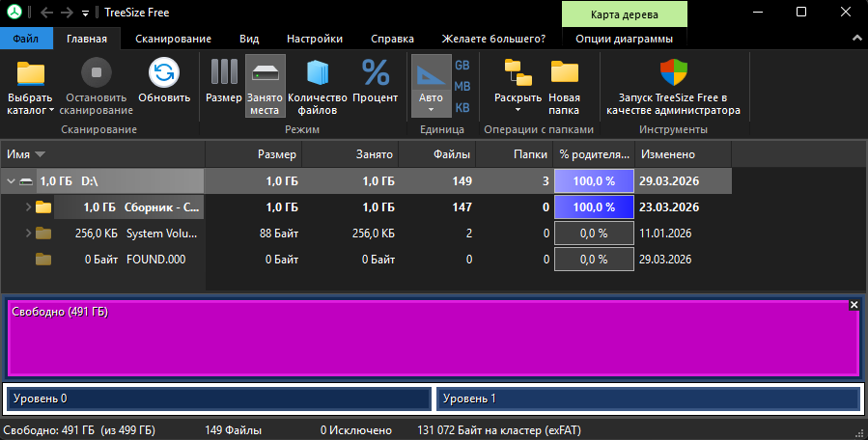Select the Сборник - С... folder row
868x440 pixels.
[x=366, y=207]
